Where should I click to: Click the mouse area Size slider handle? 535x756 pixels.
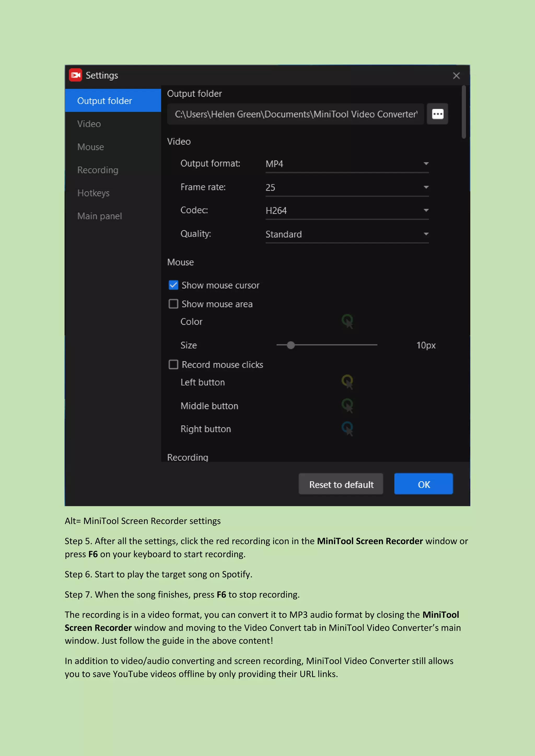coord(290,345)
